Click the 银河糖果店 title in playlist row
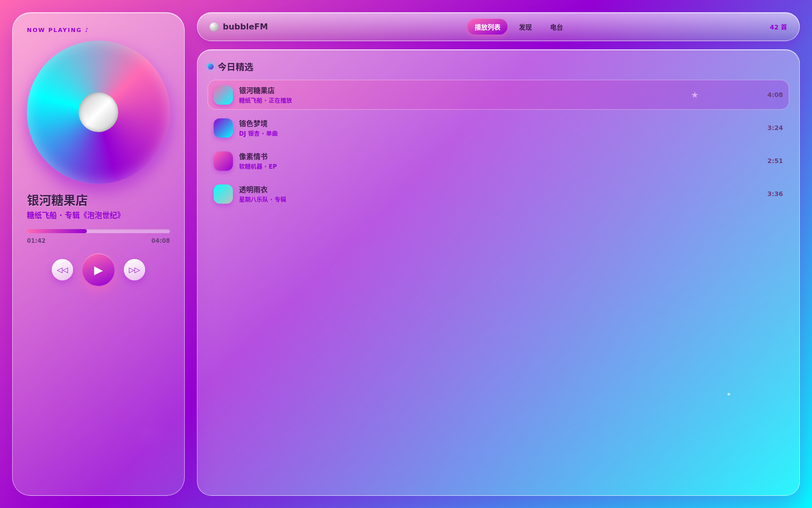The width and height of the screenshot is (812, 508). point(257,90)
